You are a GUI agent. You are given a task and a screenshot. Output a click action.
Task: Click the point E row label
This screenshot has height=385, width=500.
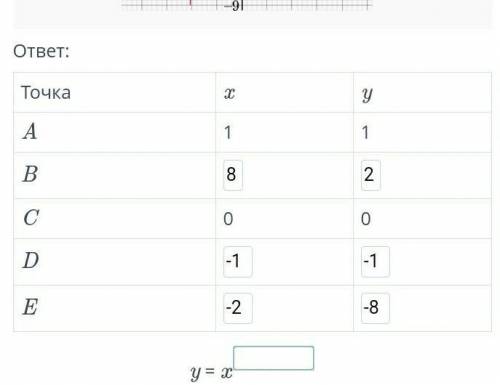click(30, 307)
